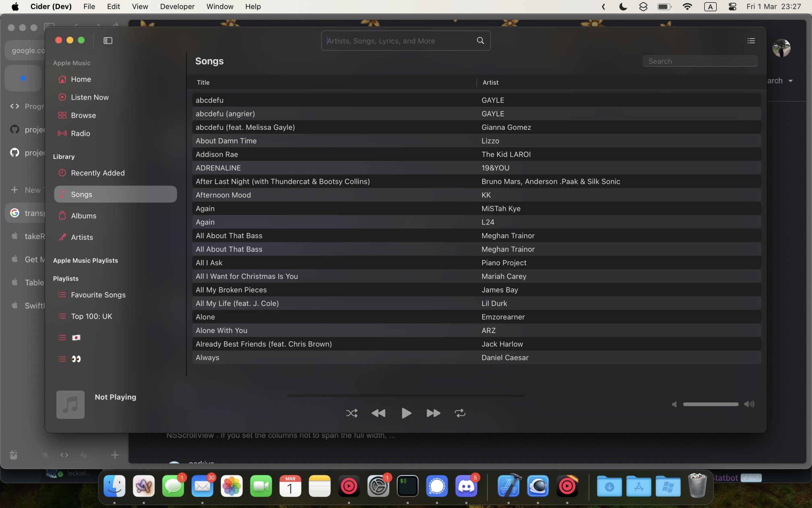The width and height of the screenshot is (812, 508).
Task: Open the Cider (Dev) app menu
Action: coord(51,6)
